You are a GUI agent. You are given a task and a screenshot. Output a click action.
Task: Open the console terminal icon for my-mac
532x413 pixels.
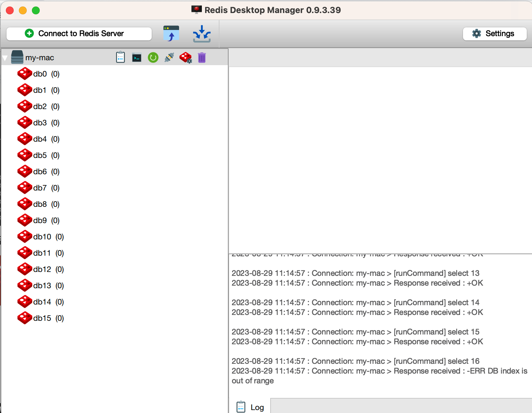point(137,58)
